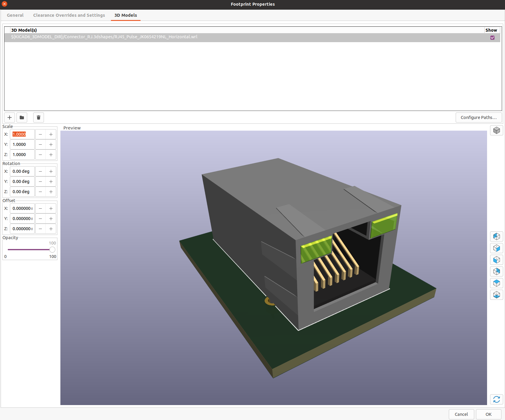Click the Scale X value field

[x=22, y=134]
